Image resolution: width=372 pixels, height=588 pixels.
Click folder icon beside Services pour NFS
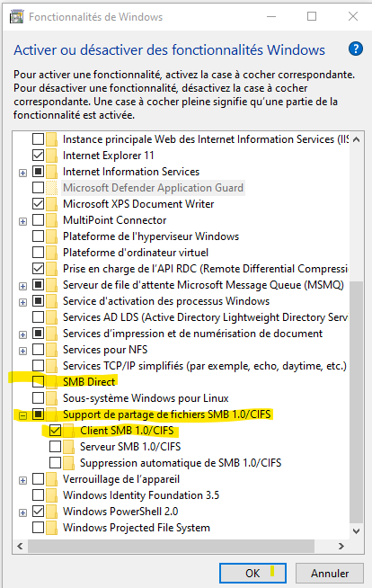tap(52, 350)
